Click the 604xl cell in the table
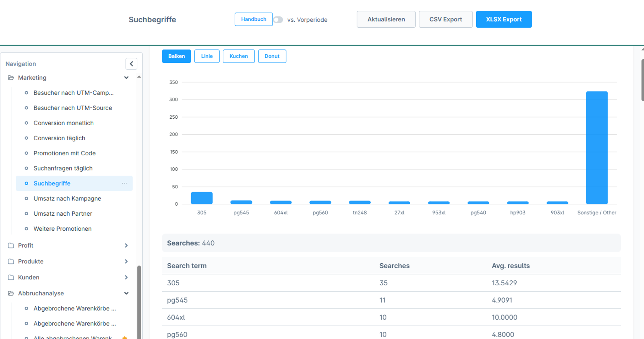The height and width of the screenshot is (339, 644). pyautogui.click(x=176, y=317)
